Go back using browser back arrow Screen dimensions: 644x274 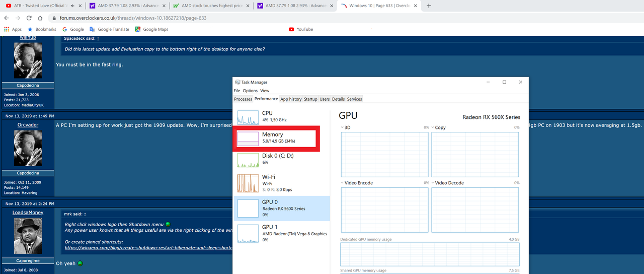pyautogui.click(x=7, y=18)
